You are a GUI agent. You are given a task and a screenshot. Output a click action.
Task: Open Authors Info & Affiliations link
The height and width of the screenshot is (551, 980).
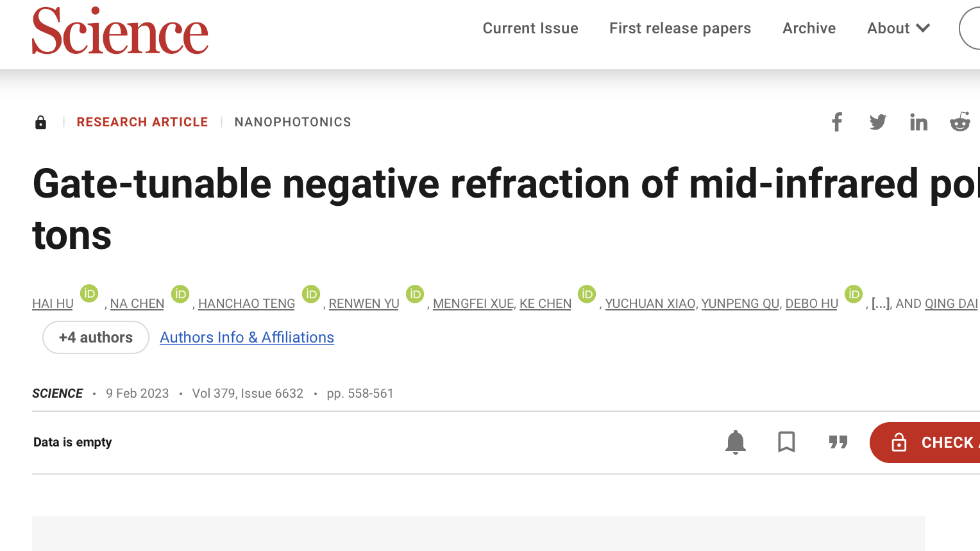[x=247, y=337]
